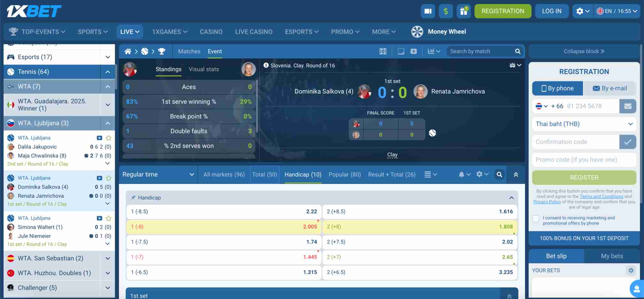
Task: Check consent for marketing offers by phone
Action: (536, 219)
